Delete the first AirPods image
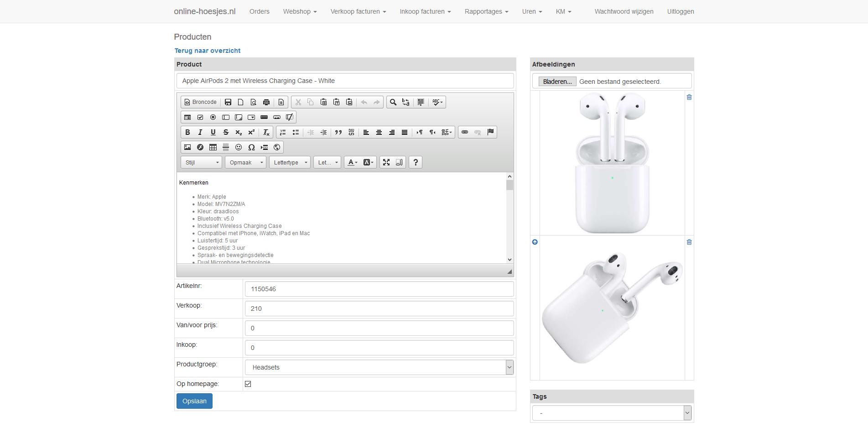The width and height of the screenshot is (868, 432). (689, 97)
